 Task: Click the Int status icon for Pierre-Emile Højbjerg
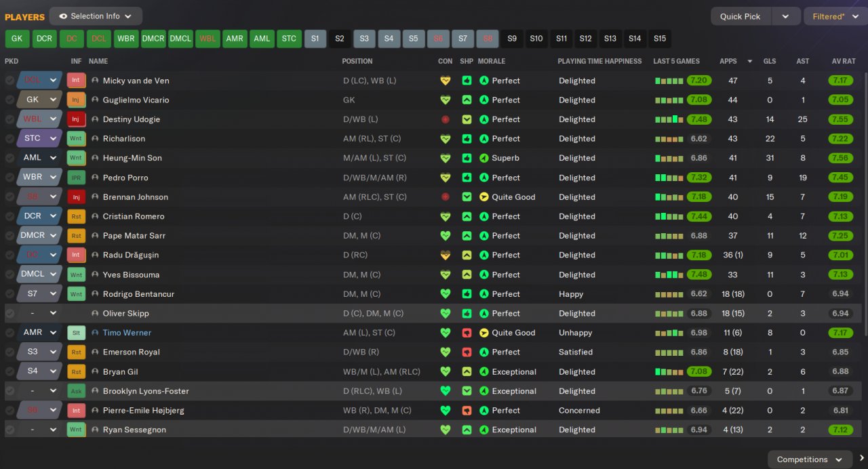click(x=76, y=410)
